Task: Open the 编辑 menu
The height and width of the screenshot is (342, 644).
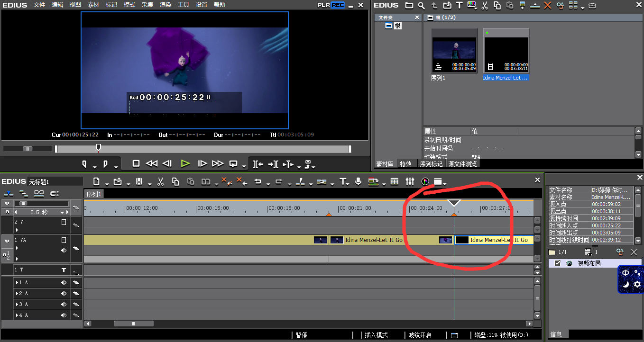Action: point(57,5)
